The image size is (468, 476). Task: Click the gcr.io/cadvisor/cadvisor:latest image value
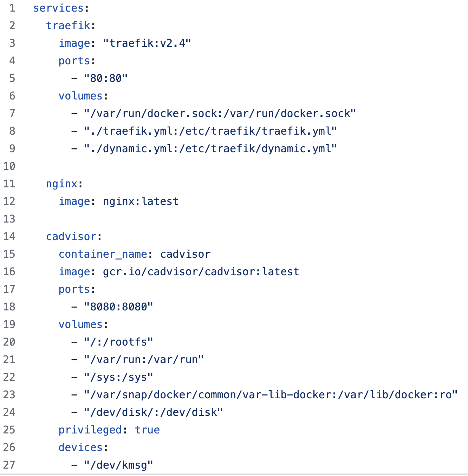coord(201,272)
